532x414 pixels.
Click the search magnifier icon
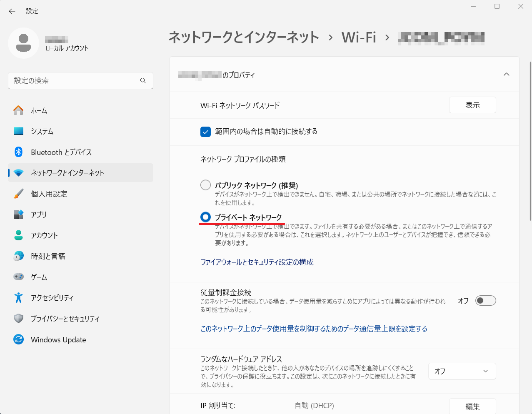click(143, 80)
